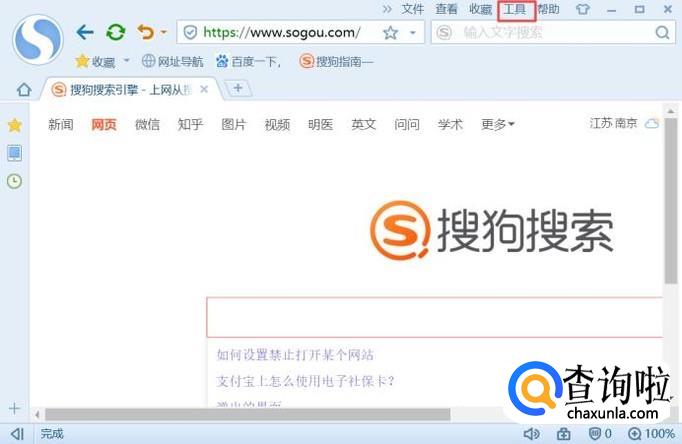The height and width of the screenshot is (444, 682).
Task: Open the 文件 menu
Action: click(412, 9)
